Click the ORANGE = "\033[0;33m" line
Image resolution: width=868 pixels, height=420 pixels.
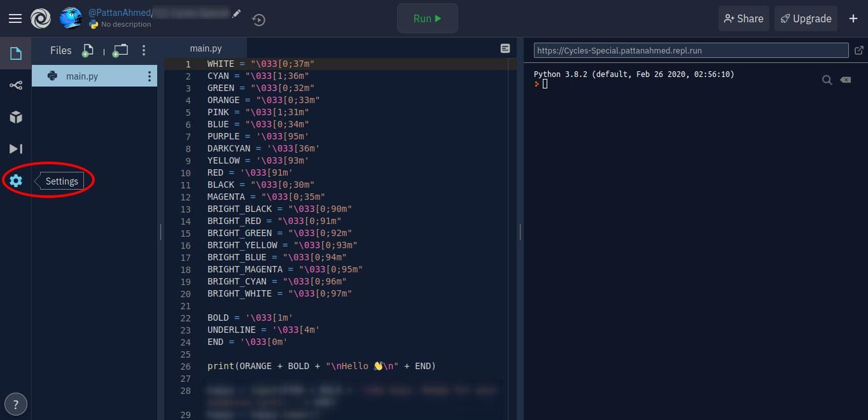[x=263, y=101]
